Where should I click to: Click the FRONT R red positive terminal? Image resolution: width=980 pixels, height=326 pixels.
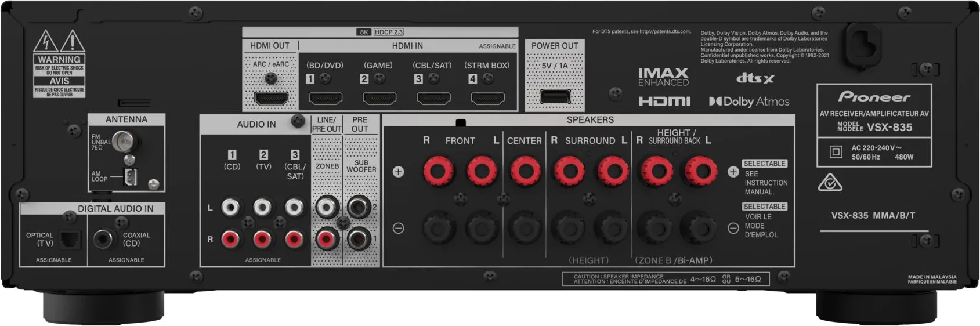coord(437,171)
